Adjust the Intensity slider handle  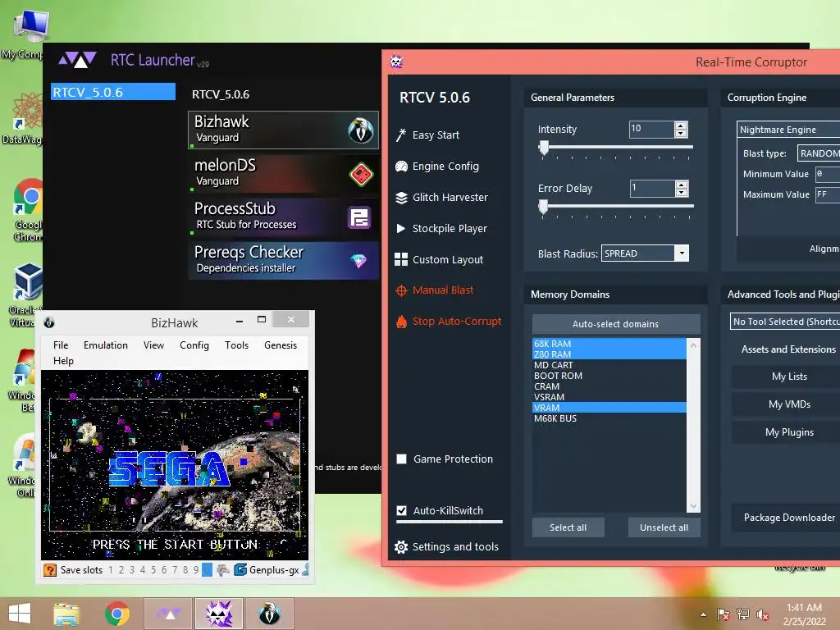(544, 148)
